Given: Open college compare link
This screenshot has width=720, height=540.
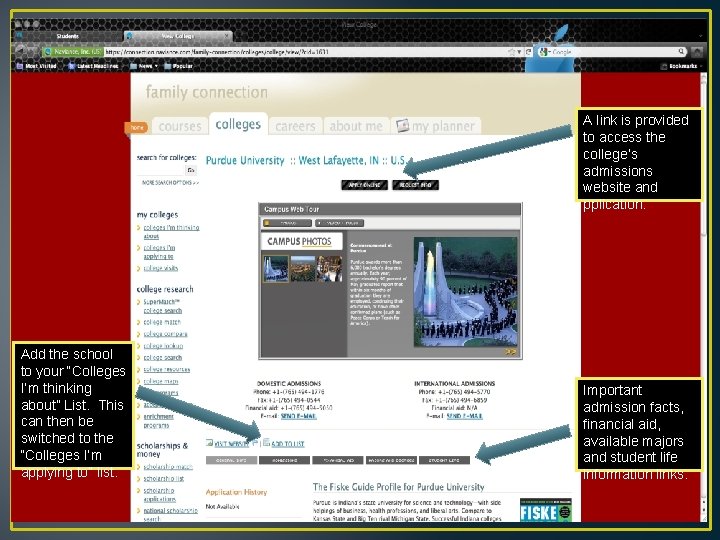Looking at the screenshot, I should [x=165, y=334].
